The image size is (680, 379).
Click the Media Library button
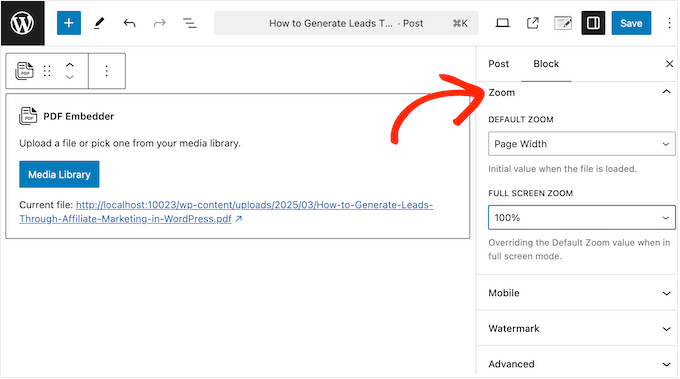[x=59, y=175]
